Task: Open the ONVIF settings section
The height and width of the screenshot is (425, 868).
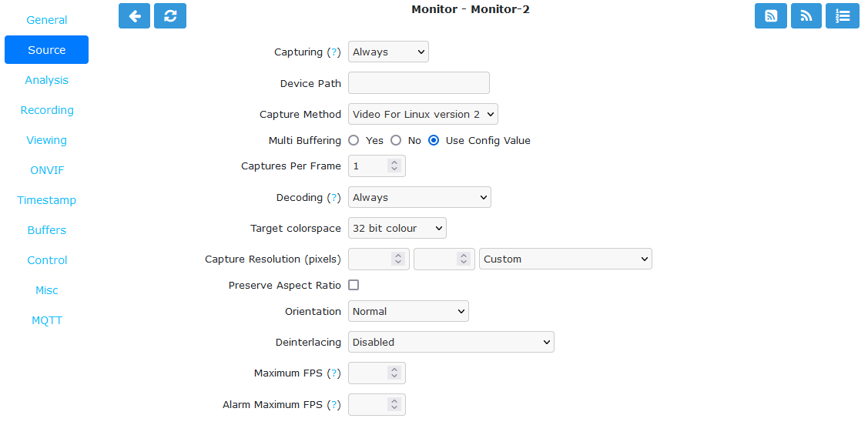Action: click(46, 170)
